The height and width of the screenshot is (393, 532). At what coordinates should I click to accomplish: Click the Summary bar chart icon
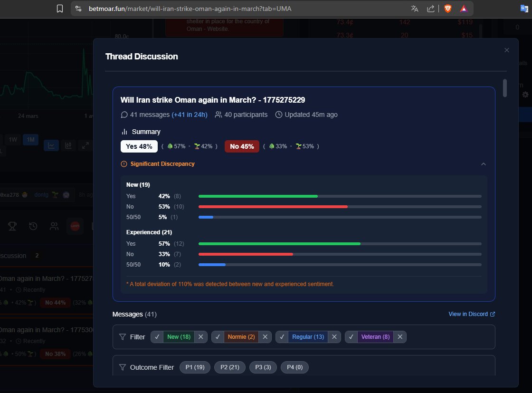coord(124,132)
